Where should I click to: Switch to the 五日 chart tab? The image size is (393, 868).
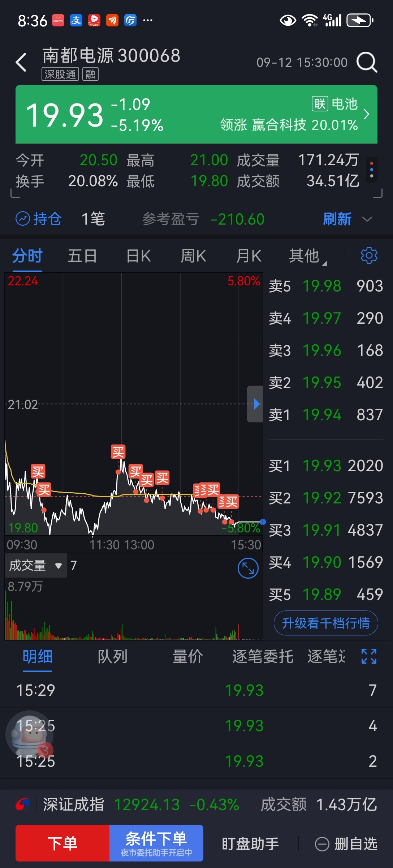click(82, 256)
